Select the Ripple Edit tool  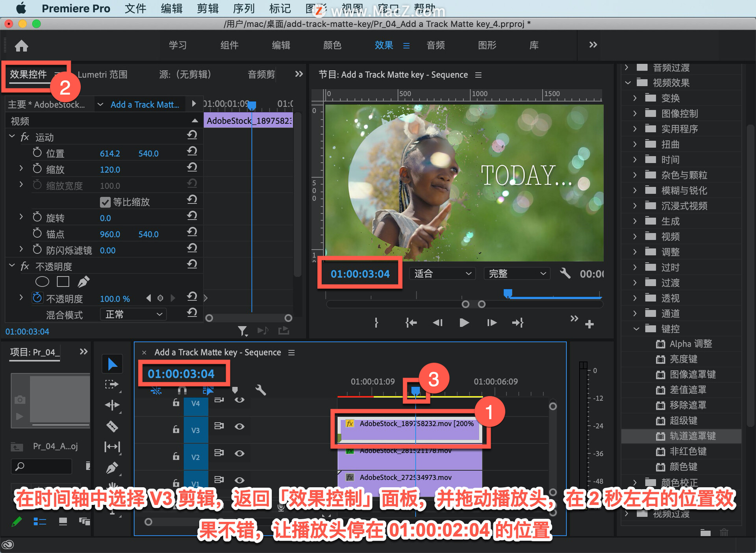pyautogui.click(x=112, y=405)
